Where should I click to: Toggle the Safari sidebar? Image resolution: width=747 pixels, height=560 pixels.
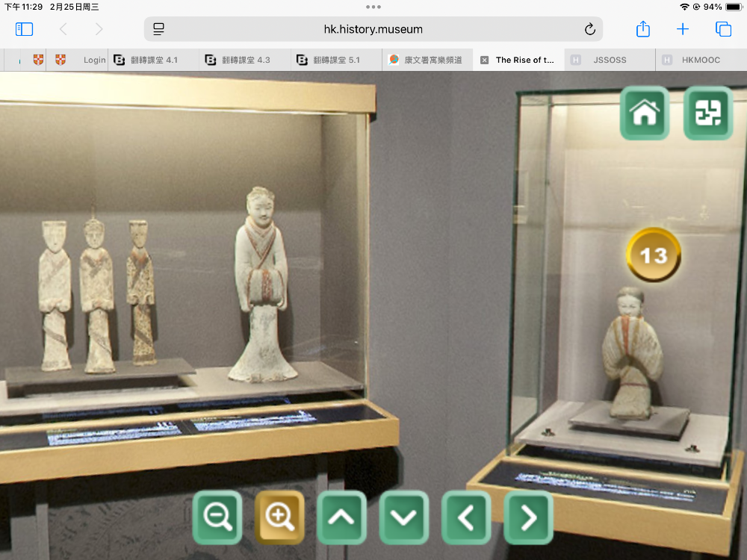(x=25, y=29)
